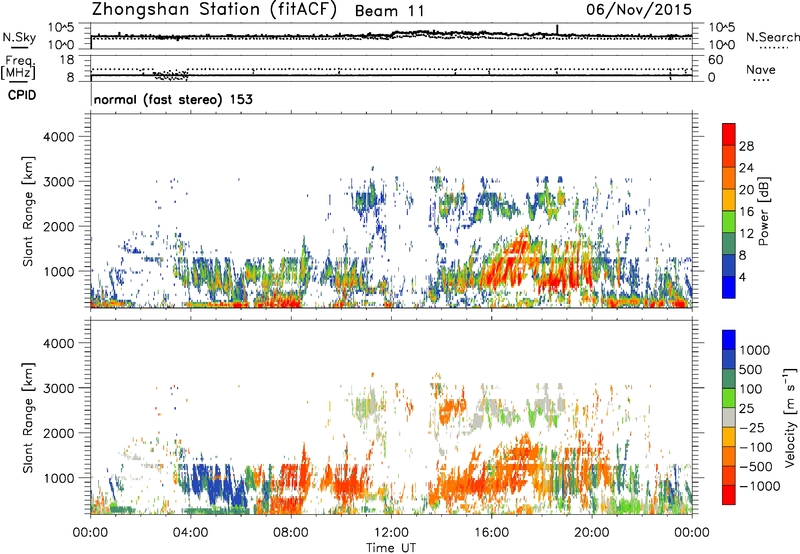Click the Nave legend label
800x554 pixels.
[x=761, y=69]
